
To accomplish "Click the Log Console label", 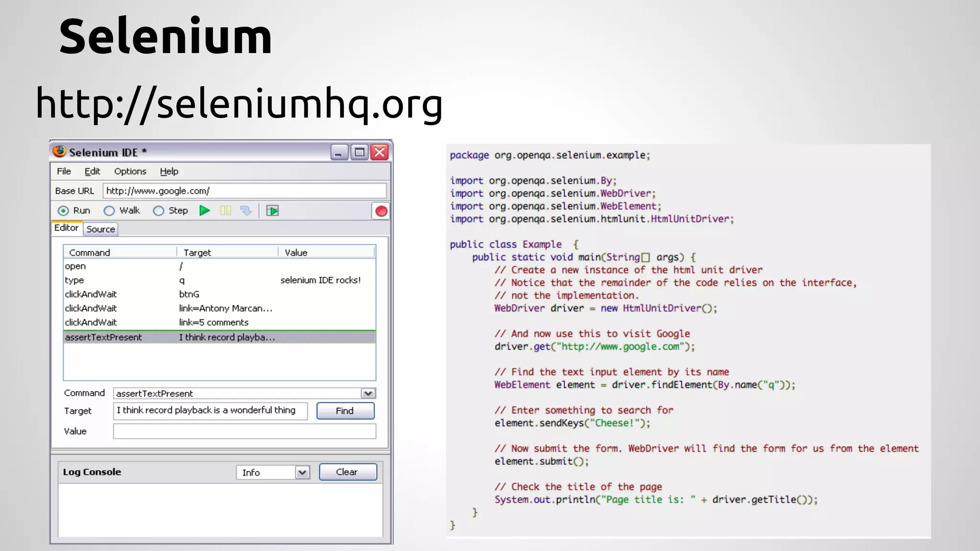I will (92, 472).
